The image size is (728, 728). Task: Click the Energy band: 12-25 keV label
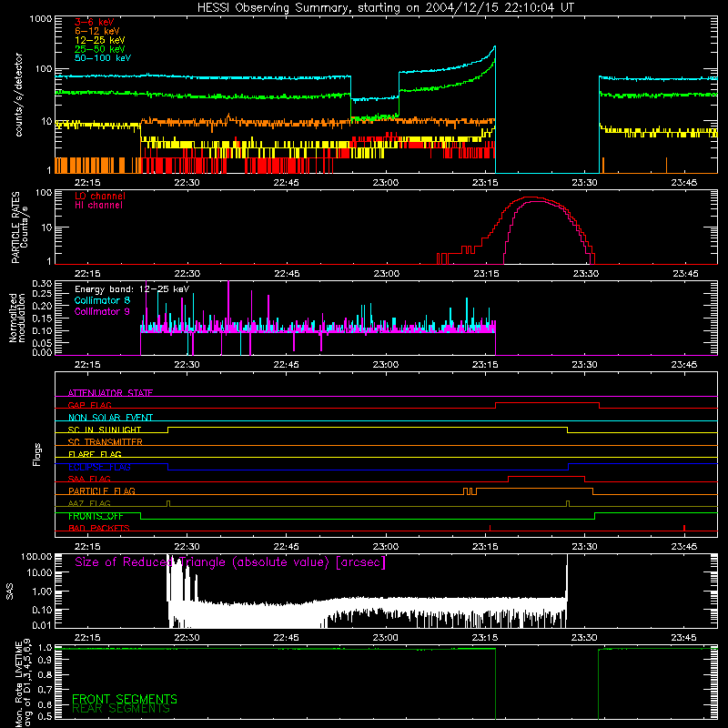132,289
